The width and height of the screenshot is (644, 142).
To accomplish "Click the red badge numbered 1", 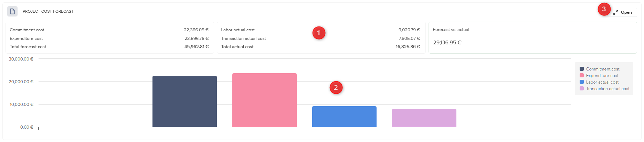I will tap(319, 33).
